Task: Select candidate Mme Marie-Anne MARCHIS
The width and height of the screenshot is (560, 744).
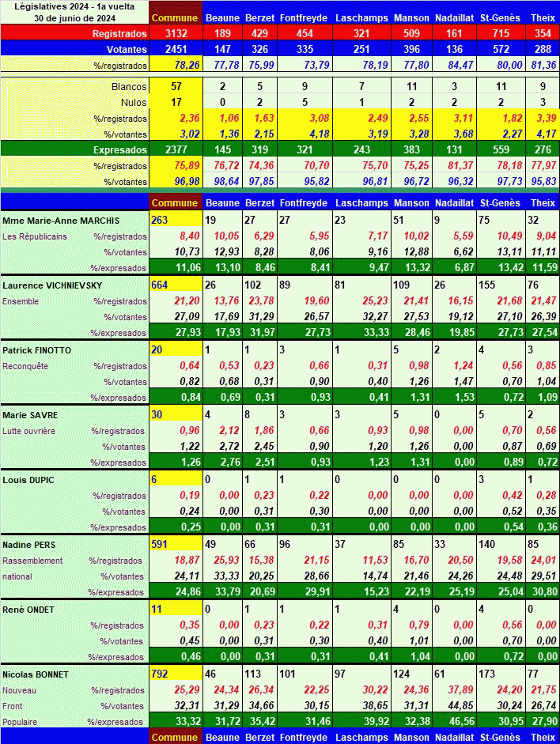Action: pyautogui.click(x=61, y=221)
